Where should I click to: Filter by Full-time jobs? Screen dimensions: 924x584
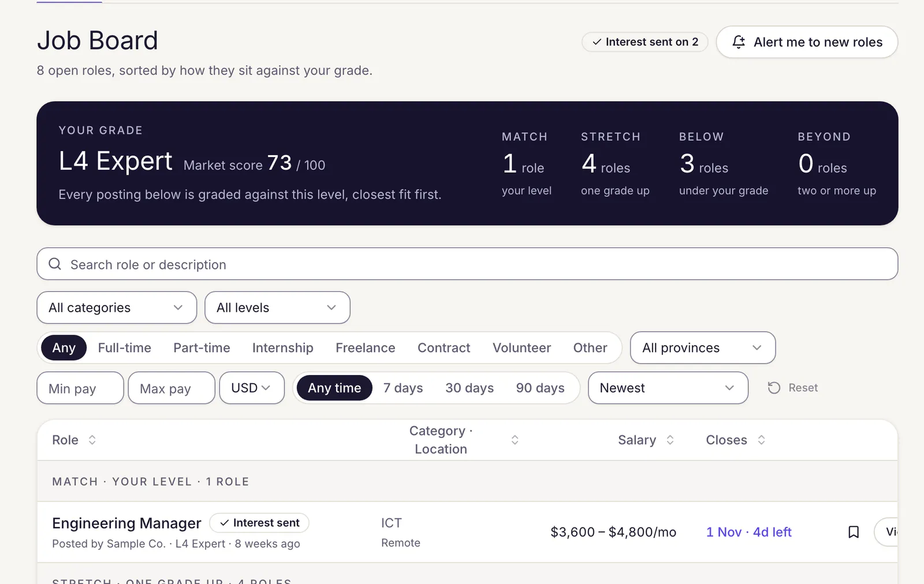[125, 348]
